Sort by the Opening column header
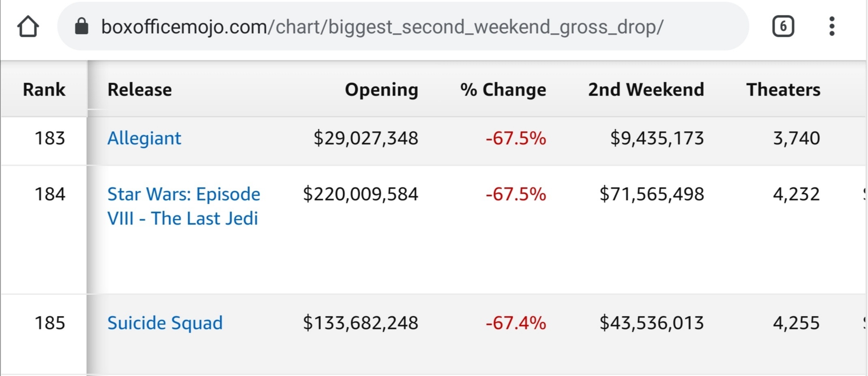Viewport: 868px width, 376px height. tap(381, 90)
